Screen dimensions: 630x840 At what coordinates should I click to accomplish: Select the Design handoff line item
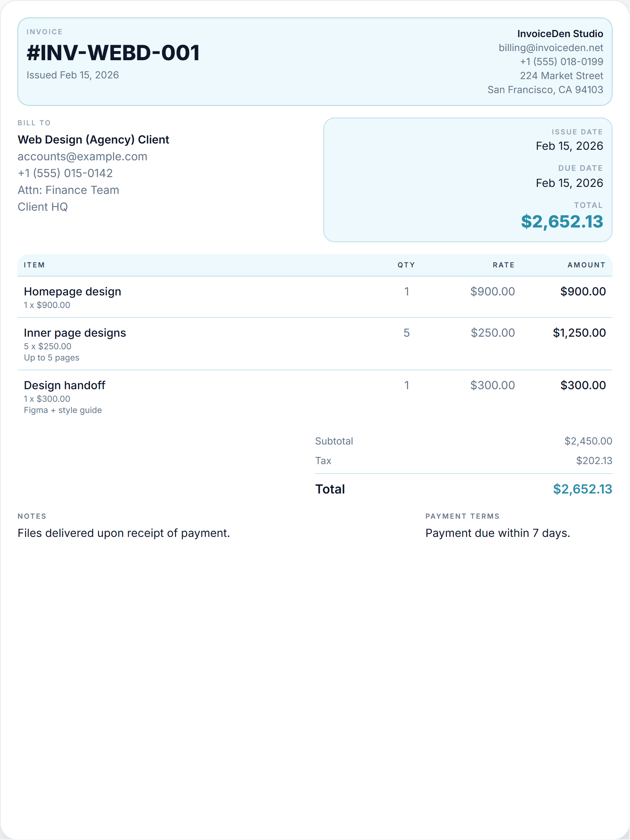click(x=315, y=397)
